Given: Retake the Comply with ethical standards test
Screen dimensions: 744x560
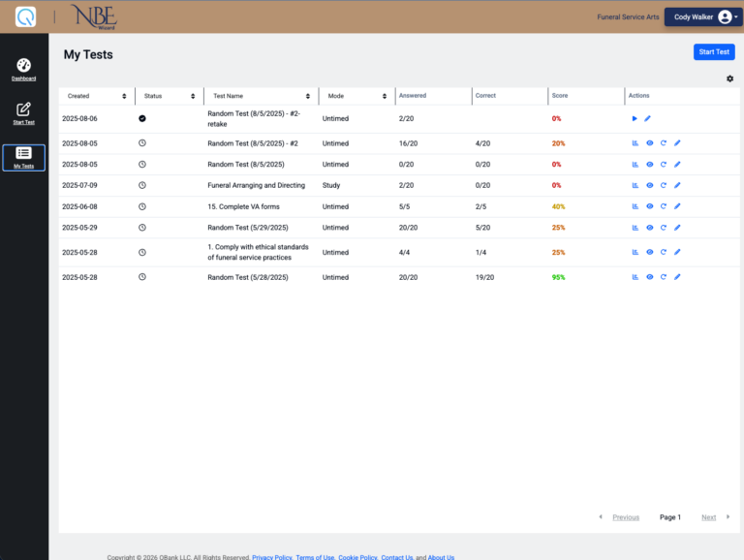Looking at the screenshot, I should [x=664, y=252].
